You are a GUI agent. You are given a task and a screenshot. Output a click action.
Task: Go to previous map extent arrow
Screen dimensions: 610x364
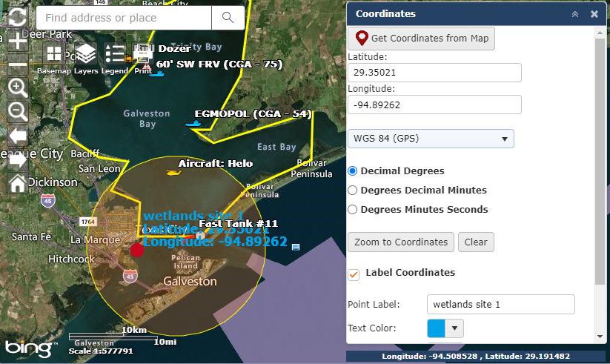pyautogui.click(x=18, y=136)
